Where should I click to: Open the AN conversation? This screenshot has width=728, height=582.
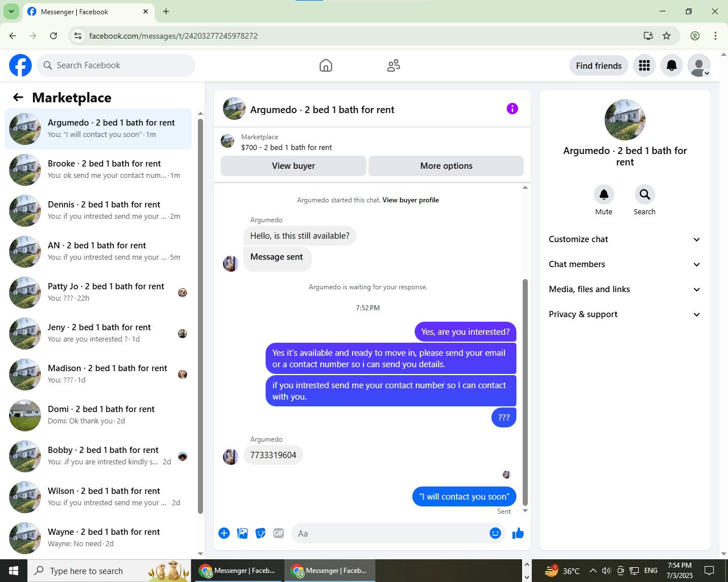(98, 252)
